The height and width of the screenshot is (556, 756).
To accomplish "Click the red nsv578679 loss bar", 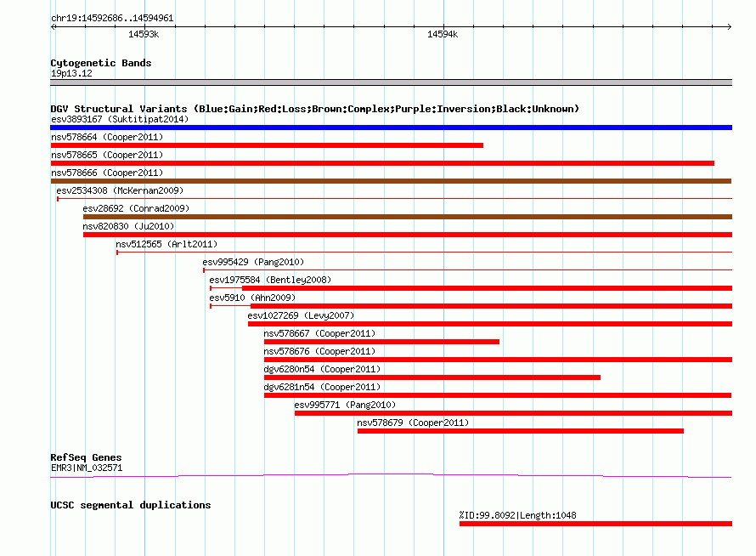I will pyautogui.click(x=521, y=431).
